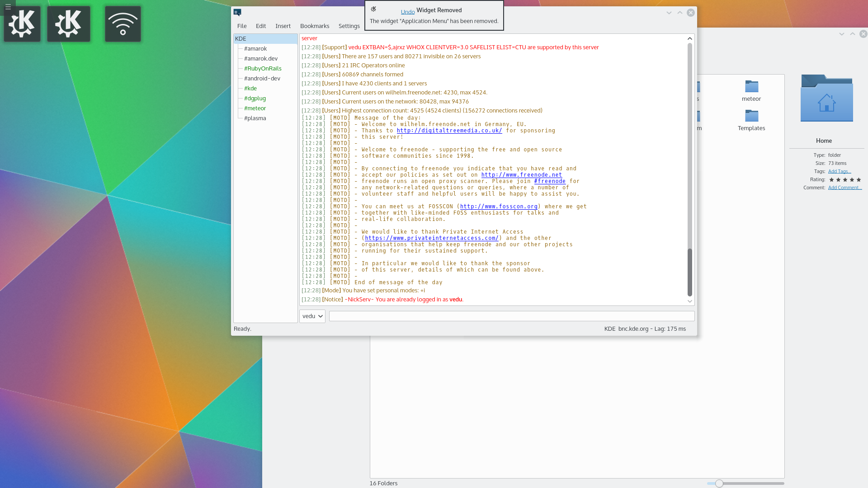Minimize the Konversation window

(x=669, y=13)
